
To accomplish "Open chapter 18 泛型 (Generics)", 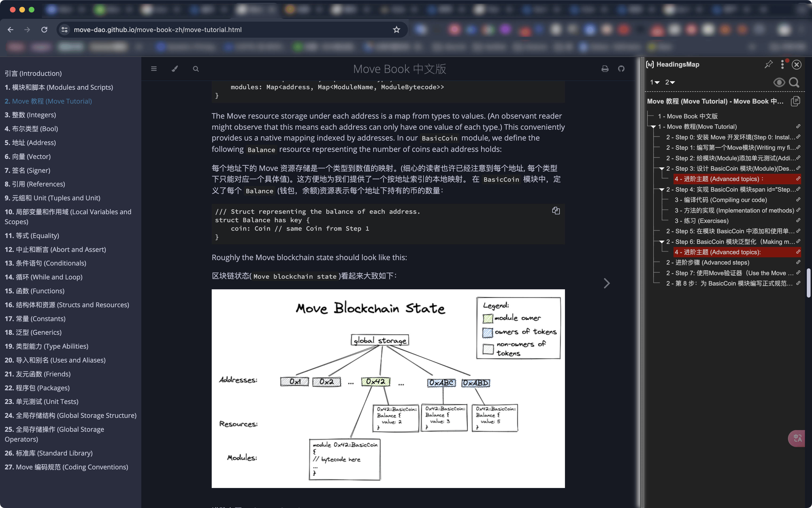I will pos(33,332).
